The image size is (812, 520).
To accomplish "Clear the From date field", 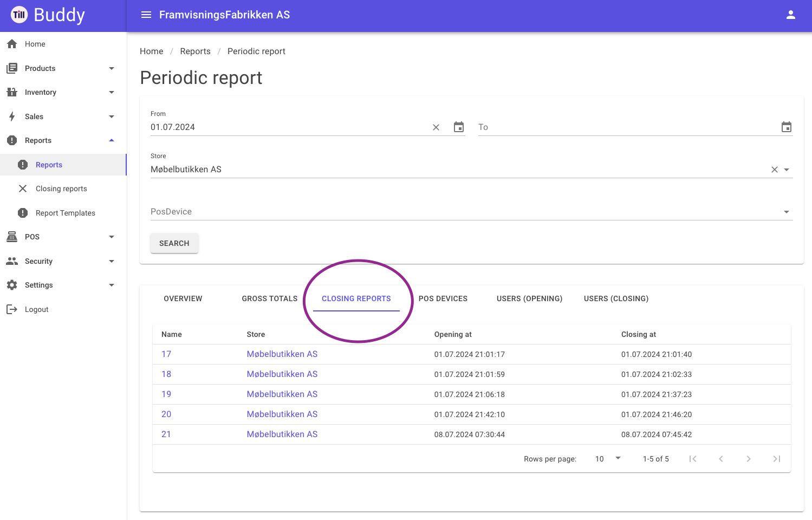I will click(x=436, y=127).
